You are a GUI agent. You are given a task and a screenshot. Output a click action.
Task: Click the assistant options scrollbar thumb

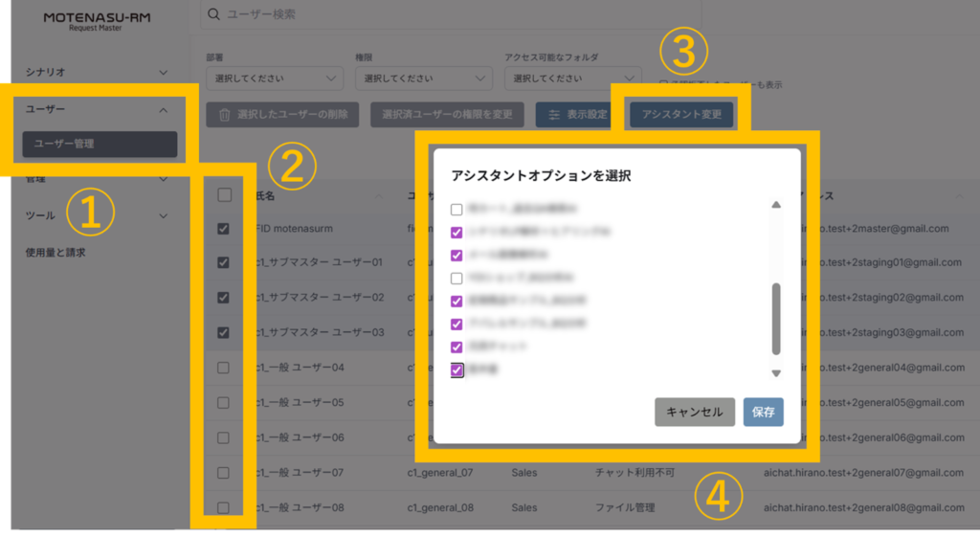pyautogui.click(x=775, y=318)
